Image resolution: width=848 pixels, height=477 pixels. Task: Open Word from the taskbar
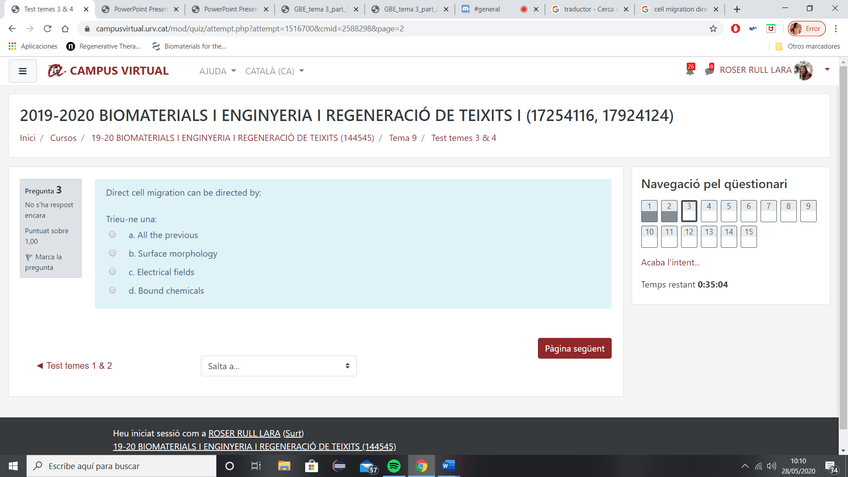click(448, 466)
